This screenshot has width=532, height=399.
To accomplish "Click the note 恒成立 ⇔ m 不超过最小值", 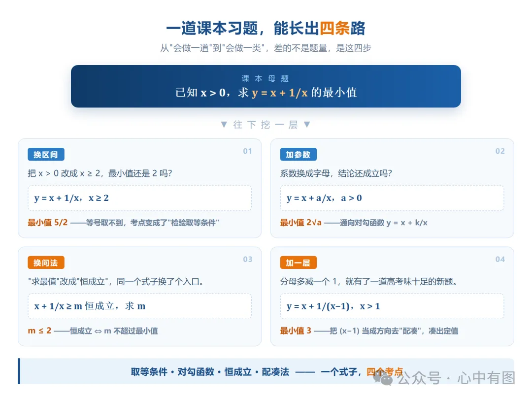I will click(x=114, y=331).
